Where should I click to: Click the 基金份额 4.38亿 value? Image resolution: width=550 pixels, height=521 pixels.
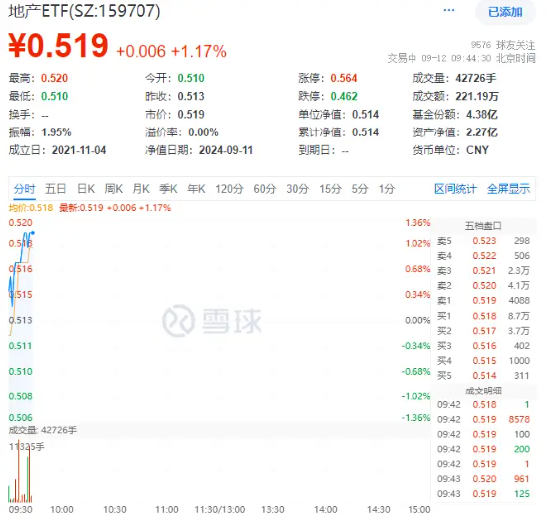tap(482, 115)
